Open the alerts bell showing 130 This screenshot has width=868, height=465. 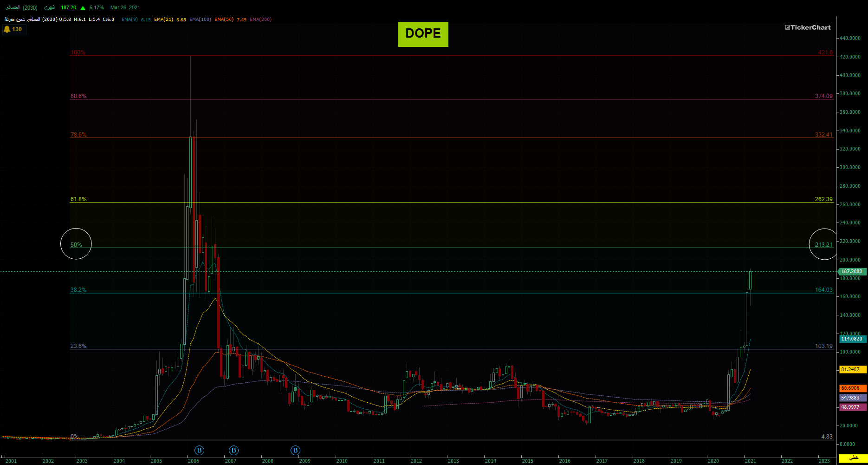(13, 29)
